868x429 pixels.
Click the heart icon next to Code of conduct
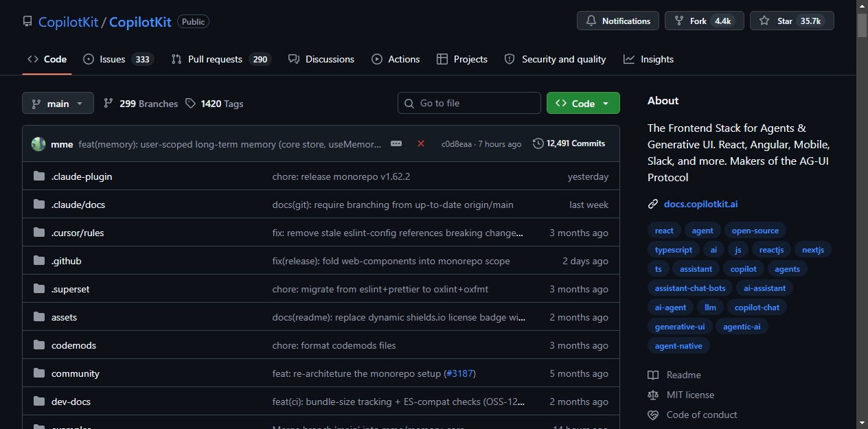coord(653,415)
